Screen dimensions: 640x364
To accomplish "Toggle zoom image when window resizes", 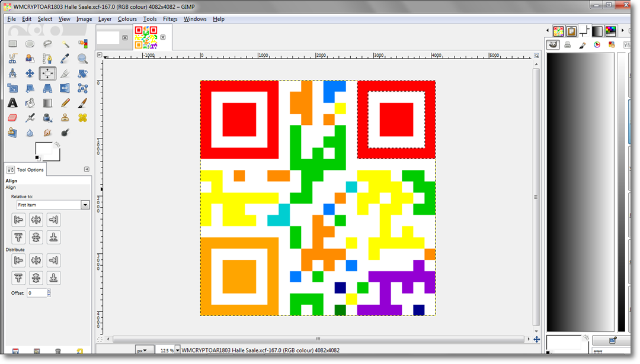I will click(536, 55).
